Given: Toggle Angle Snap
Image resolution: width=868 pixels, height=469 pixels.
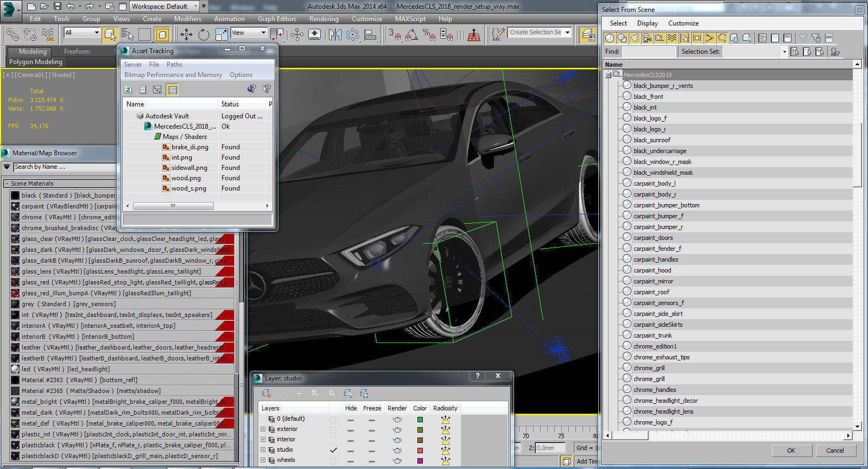Looking at the screenshot, I should [412, 35].
